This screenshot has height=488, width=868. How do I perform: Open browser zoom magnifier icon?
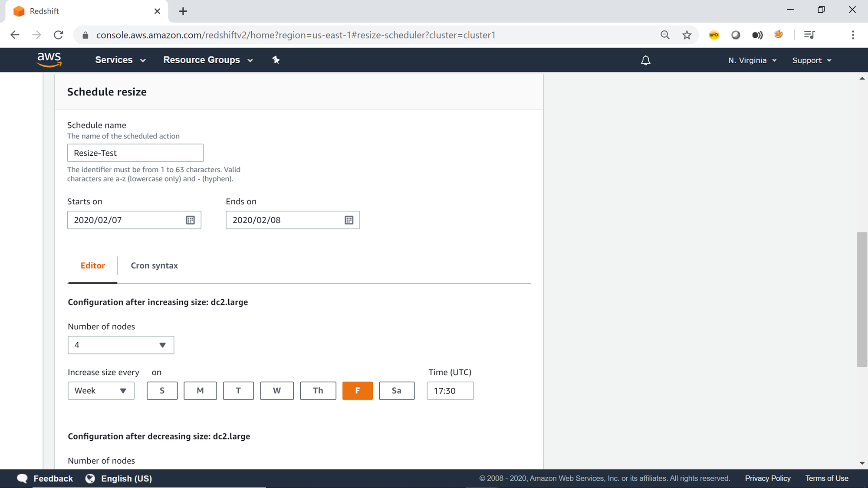click(x=665, y=35)
